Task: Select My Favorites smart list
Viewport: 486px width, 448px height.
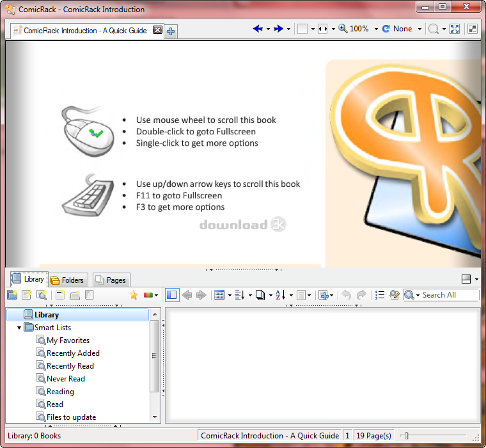Action: point(68,340)
